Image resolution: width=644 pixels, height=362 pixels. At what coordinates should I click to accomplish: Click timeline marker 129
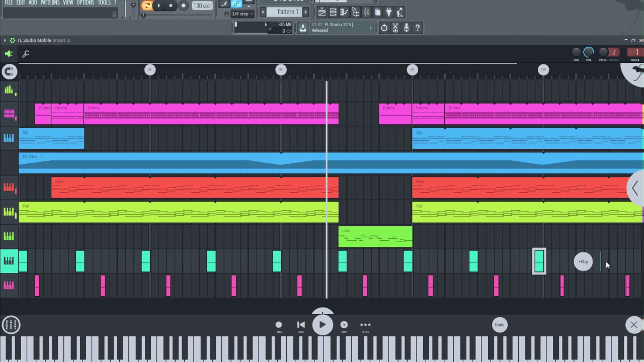coord(543,70)
